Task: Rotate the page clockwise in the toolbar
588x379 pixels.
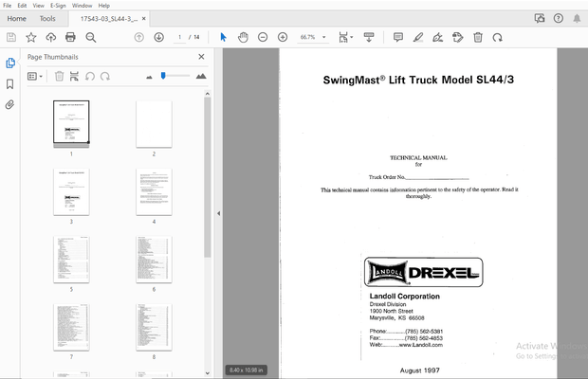Action: pos(498,37)
